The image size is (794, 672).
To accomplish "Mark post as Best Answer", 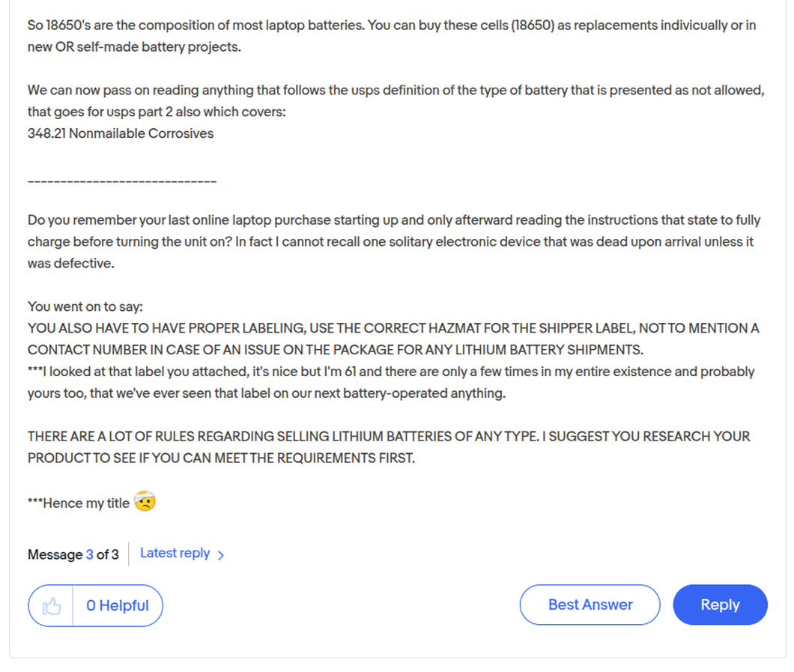I will [x=590, y=605].
